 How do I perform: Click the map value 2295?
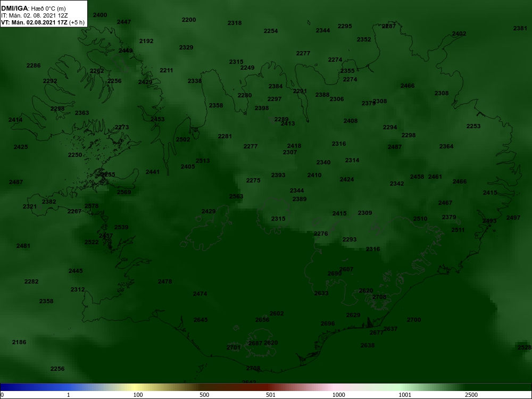click(x=345, y=26)
